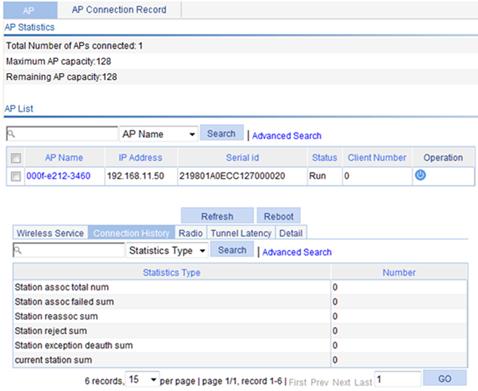Switch to the AP tab
Image resolution: width=478 pixels, height=391 pixels.
pyautogui.click(x=29, y=10)
